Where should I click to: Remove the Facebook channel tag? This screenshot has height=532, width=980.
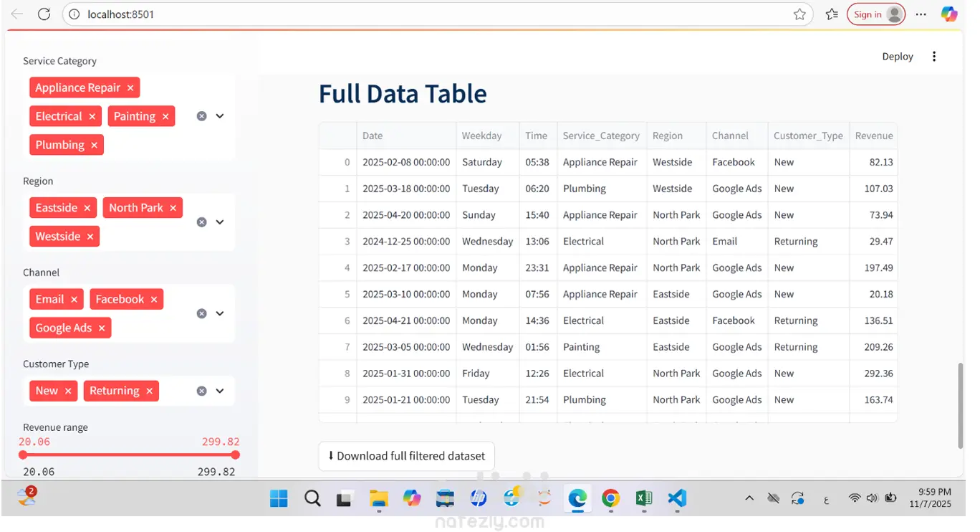click(x=154, y=300)
